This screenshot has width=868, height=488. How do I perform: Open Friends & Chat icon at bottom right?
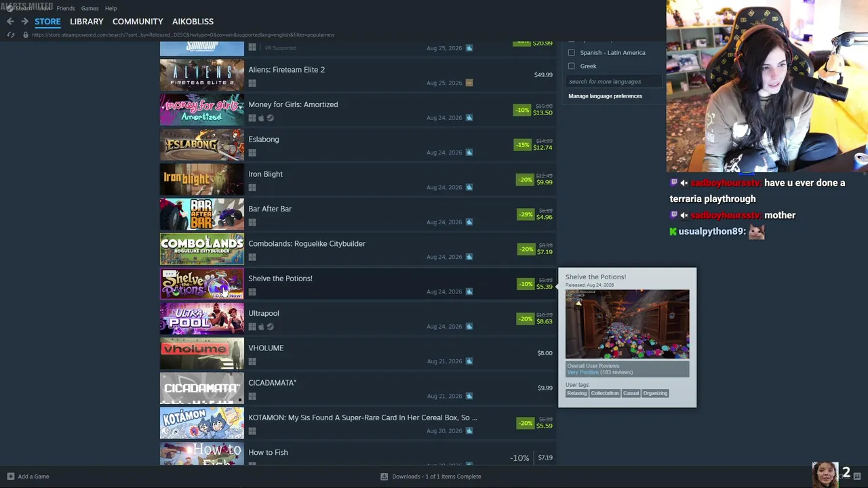[x=857, y=476]
